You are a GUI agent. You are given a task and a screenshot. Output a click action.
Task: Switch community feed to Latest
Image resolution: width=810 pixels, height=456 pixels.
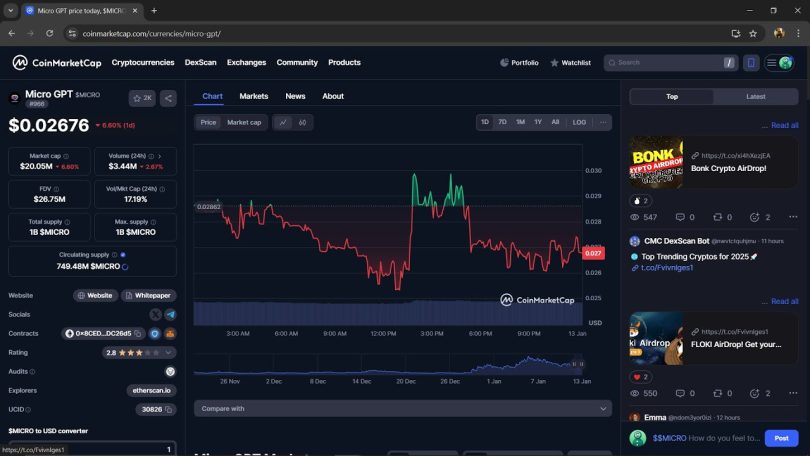755,97
